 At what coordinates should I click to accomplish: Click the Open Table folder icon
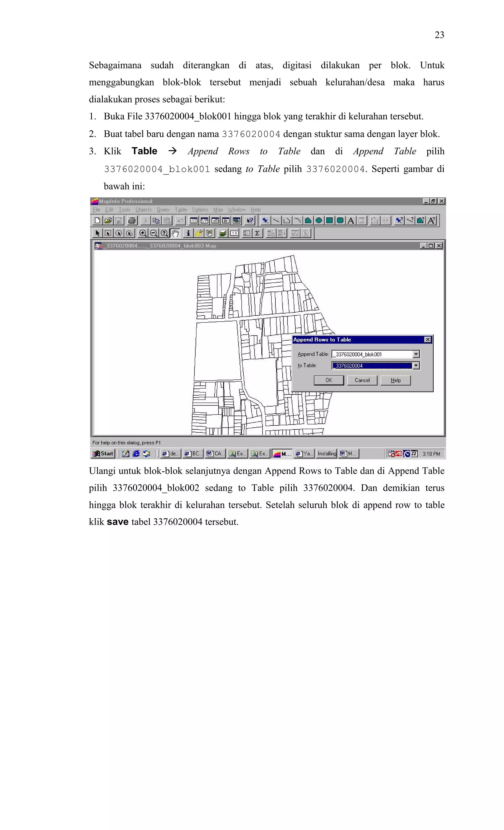[x=108, y=221]
